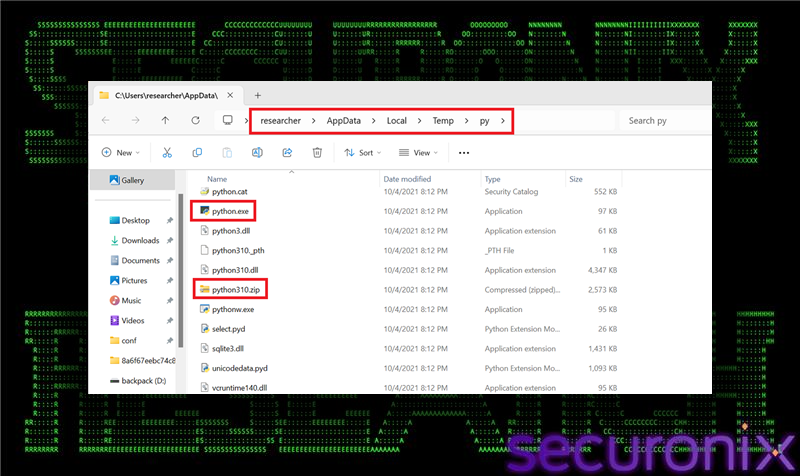The width and height of the screenshot is (800, 476).
Task: Click the Copy icon in toolbar
Action: coord(197,153)
